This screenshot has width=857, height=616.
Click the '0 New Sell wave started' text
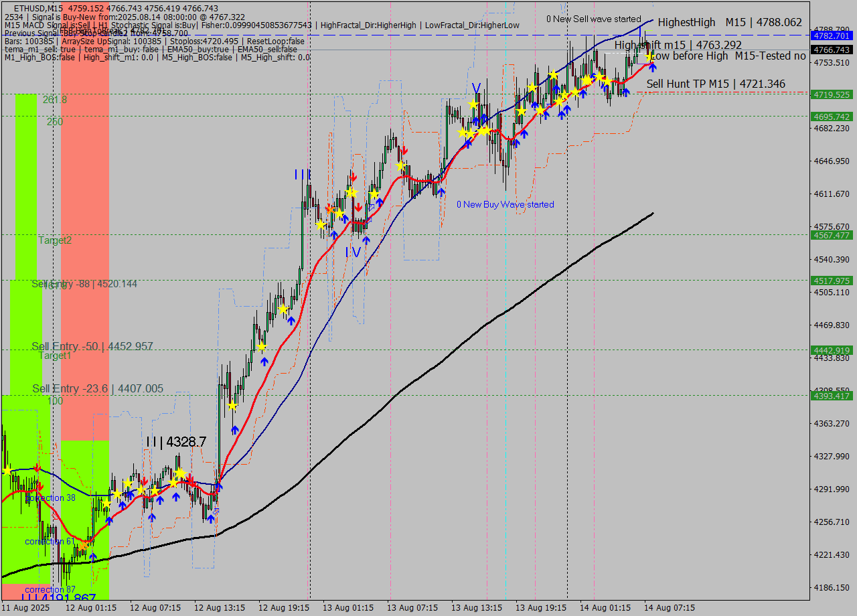tap(593, 19)
